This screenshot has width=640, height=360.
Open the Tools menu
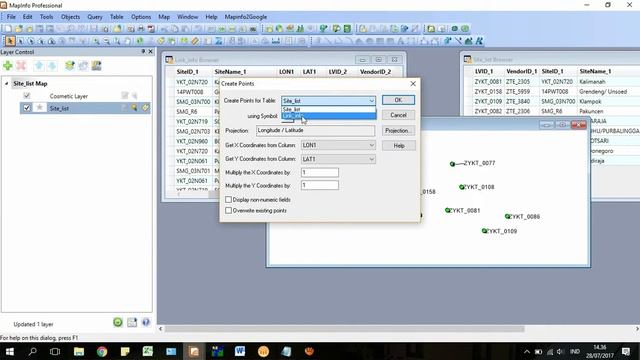[47, 17]
